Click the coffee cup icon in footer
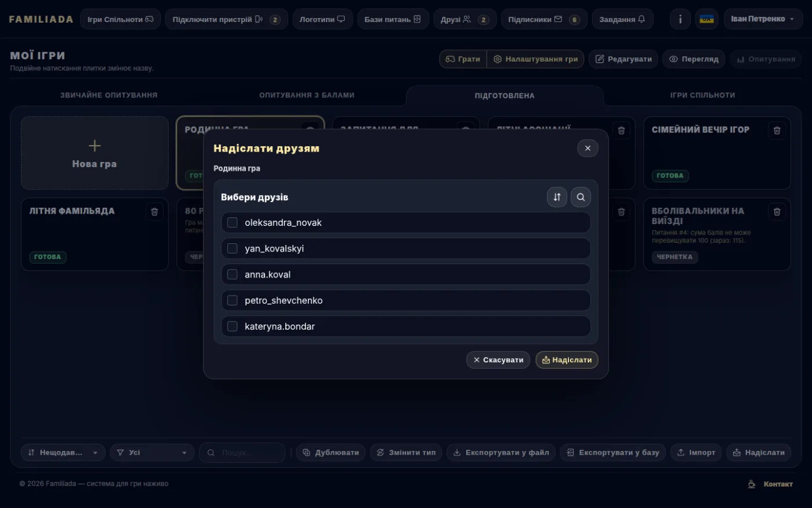The width and height of the screenshot is (812, 508). (752, 484)
